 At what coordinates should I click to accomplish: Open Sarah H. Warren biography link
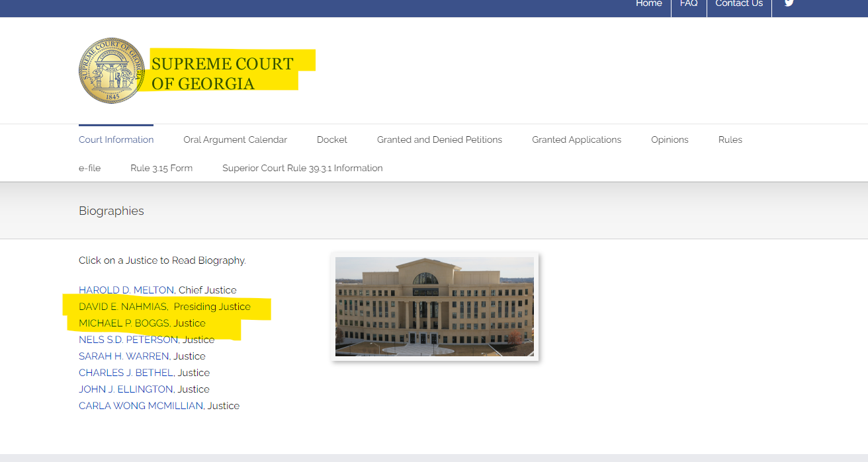tap(124, 356)
